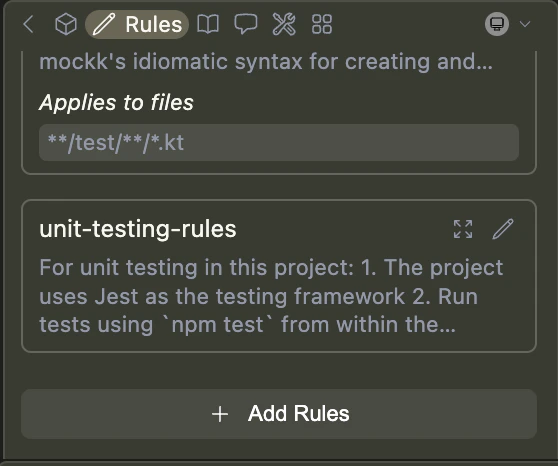Click the round monitor icon

[x=497, y=24]
